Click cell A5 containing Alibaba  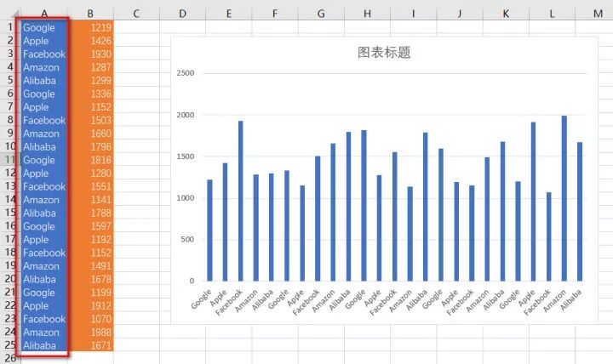pos(44,81)
